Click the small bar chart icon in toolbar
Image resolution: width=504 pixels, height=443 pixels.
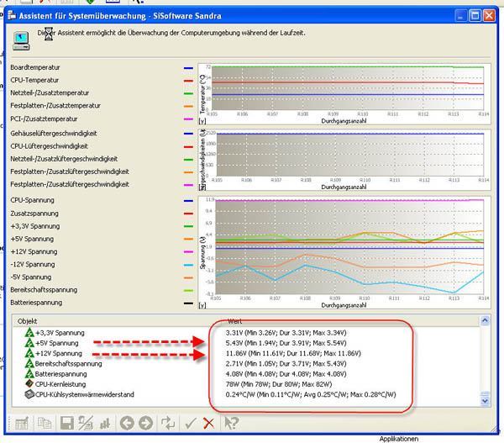point(105,424)
